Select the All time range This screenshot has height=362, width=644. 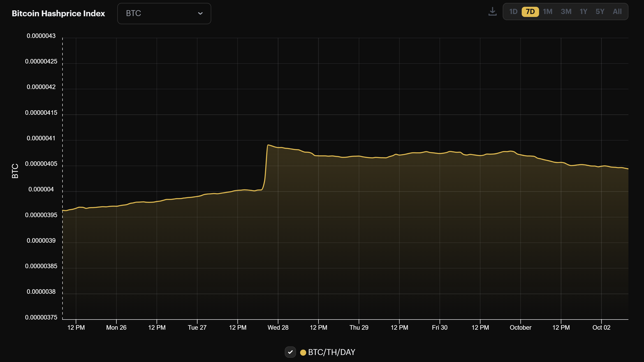point(617,12)
